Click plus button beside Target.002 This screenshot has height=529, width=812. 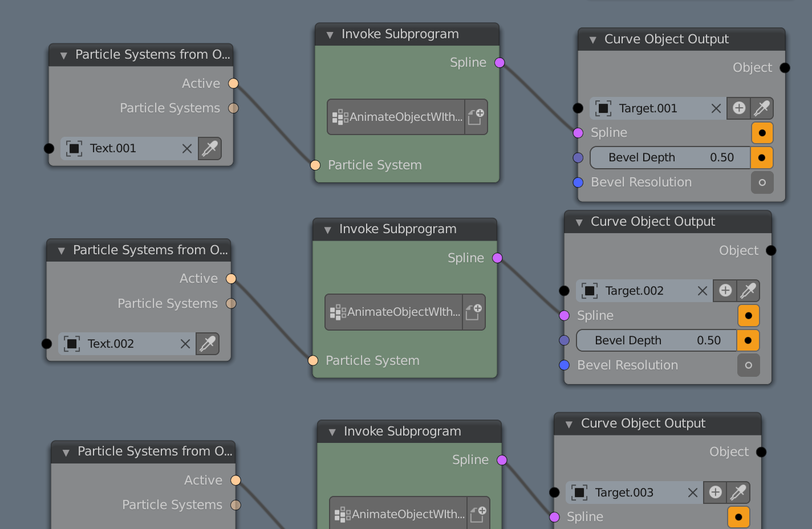(x=725, y=291)
